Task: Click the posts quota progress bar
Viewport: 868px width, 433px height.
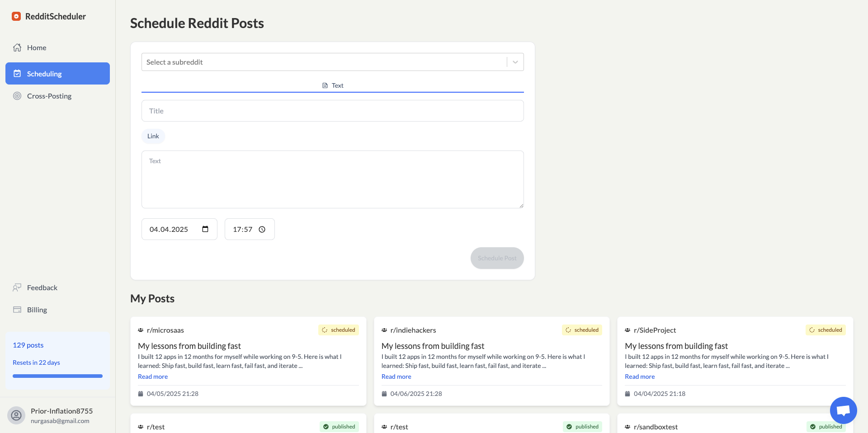Action: pyautogui.click(x=57, y=376)
